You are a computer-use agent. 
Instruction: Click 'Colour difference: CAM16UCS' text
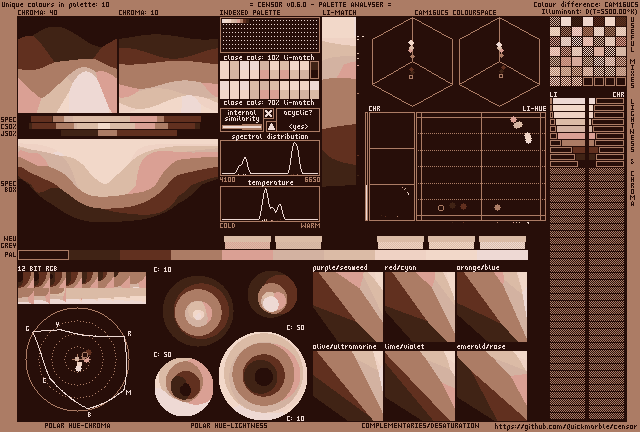tap(585, 4)
